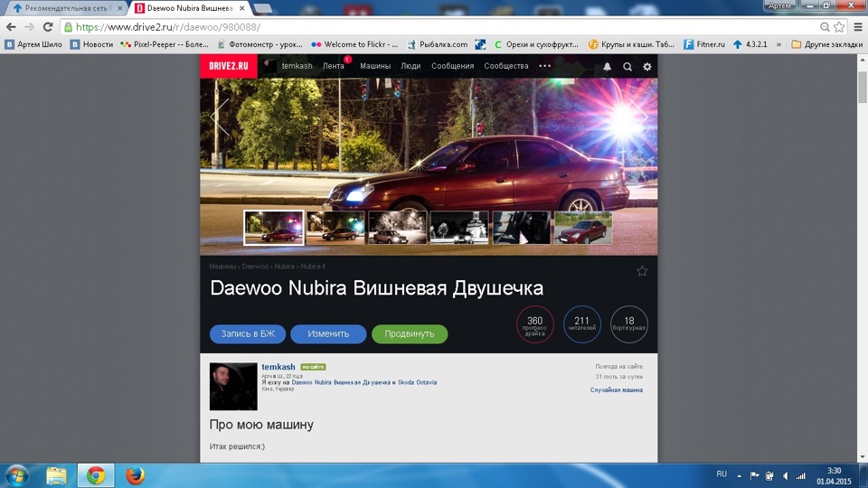This screenshot has width=868, height=488.
Task: Open the Рыбалка.com bookmark
Action: [x=438, y=44]
